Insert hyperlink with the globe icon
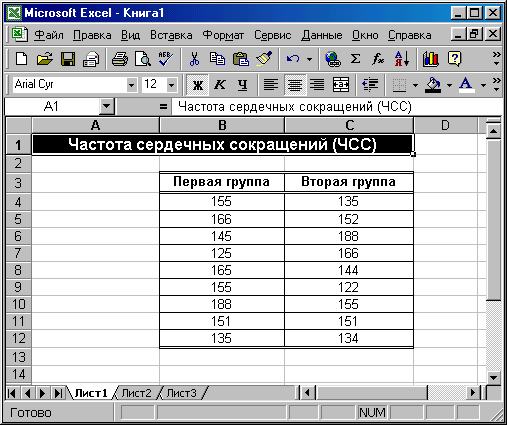Image resolution: width=507 pixels, height=425 pixels. tap(333, 59)
